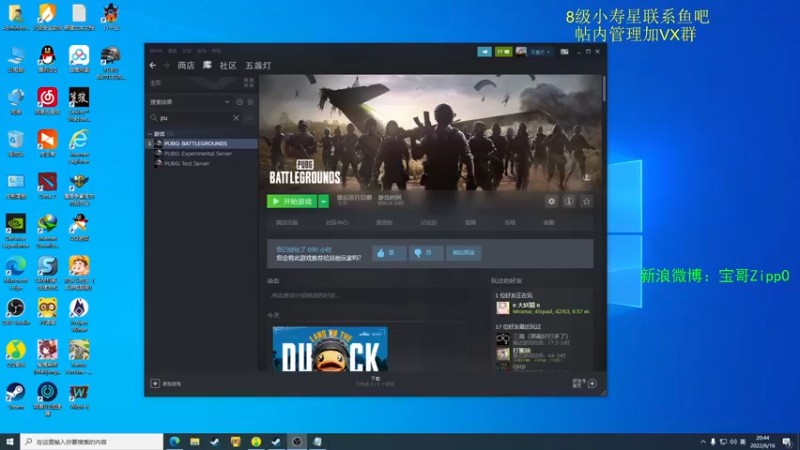Open the 库 library tab
This screenshot has width=800, height=450.
(x=207, y=65)
